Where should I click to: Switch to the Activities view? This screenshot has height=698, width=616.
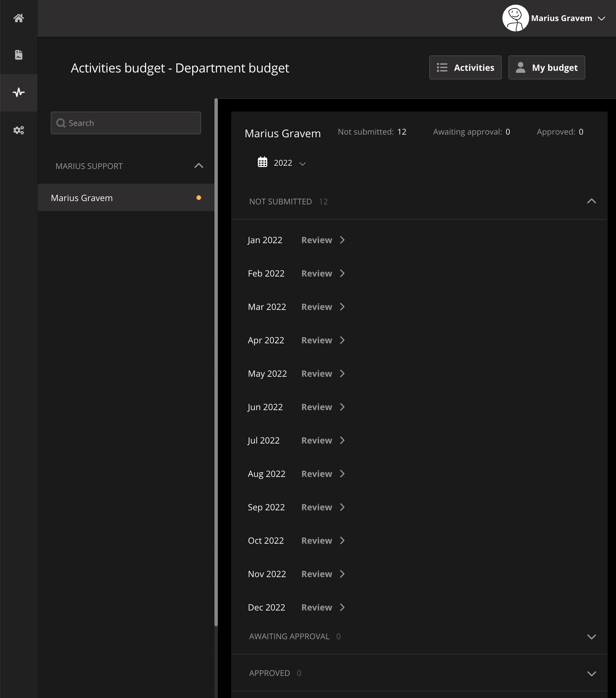pyautogui.click(x=465, y=67)
